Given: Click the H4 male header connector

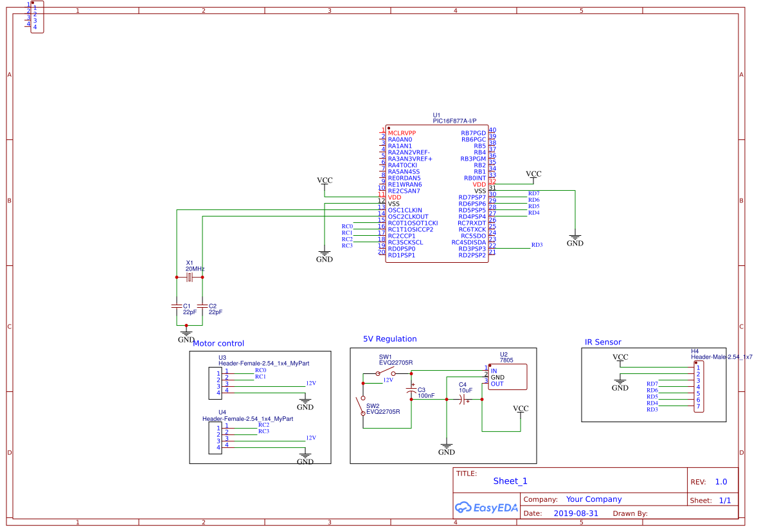Looking at the screenshot, I should [x=697, y=386].
